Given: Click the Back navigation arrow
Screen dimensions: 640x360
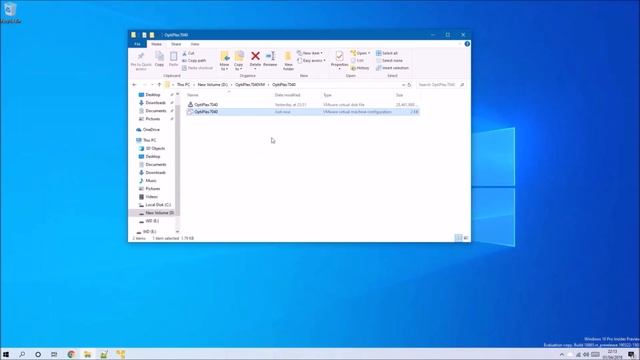Looking at the screenshot, I should pos(134,84).
